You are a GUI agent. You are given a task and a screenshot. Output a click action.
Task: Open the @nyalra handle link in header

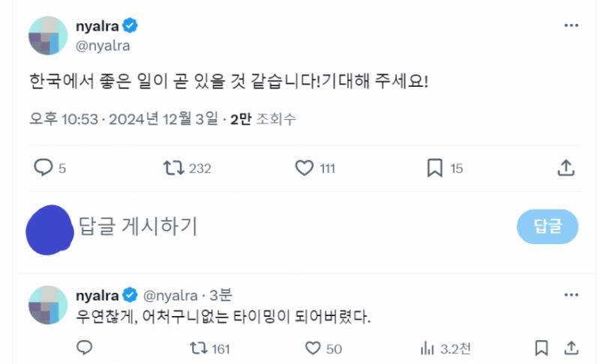tap(103, 45)
